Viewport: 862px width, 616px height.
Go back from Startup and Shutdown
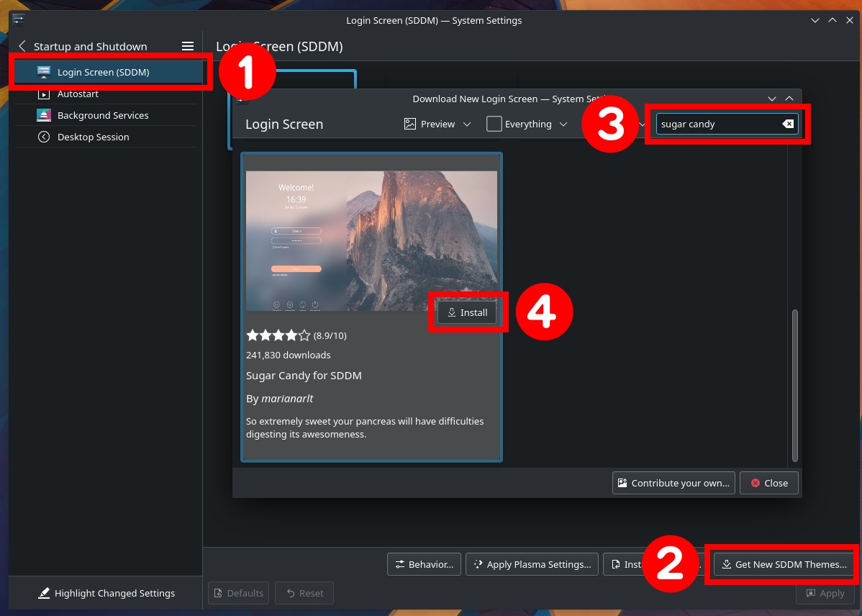point(22,46)
